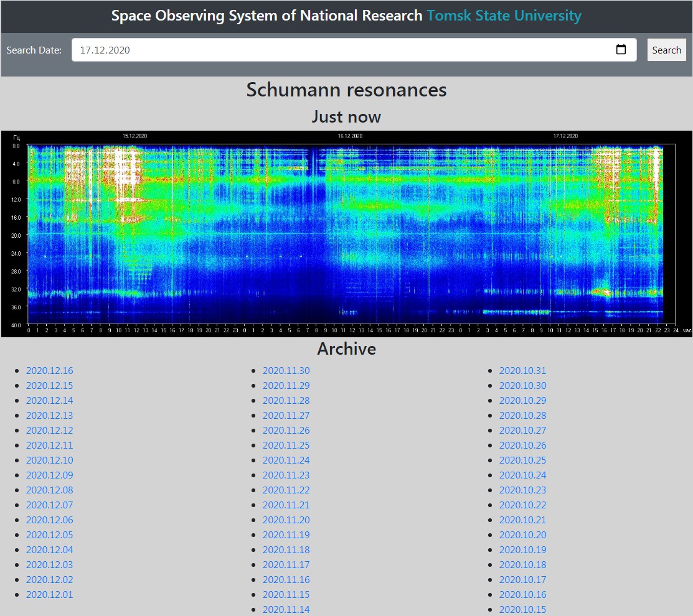The image size is (693, 616).
Task: Open the Tomsk State University link
Action: click(x=504, y=16)
